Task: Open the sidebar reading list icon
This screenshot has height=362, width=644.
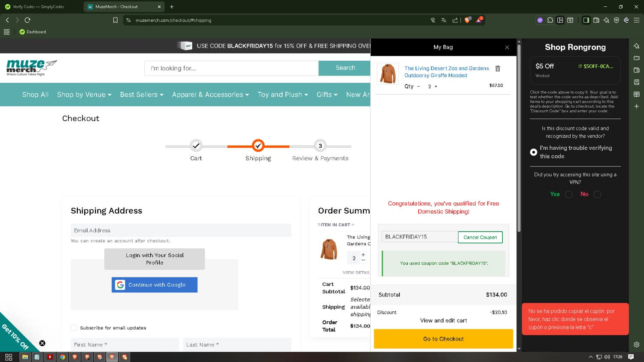Action: (637, 94)
